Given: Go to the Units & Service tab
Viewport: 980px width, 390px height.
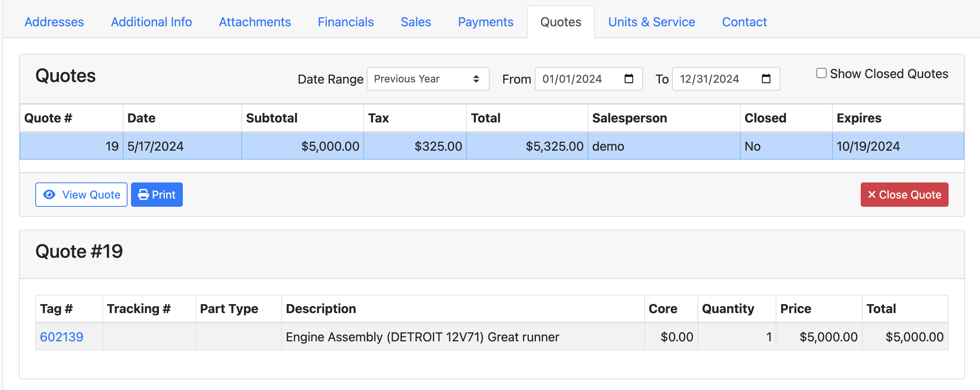Looking at the screenshot, I should [651, 22].
